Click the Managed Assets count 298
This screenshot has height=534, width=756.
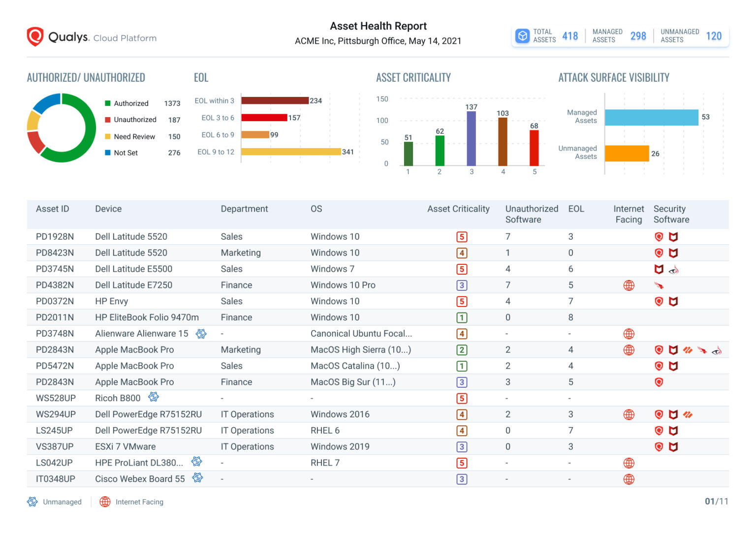pos(638,35)
